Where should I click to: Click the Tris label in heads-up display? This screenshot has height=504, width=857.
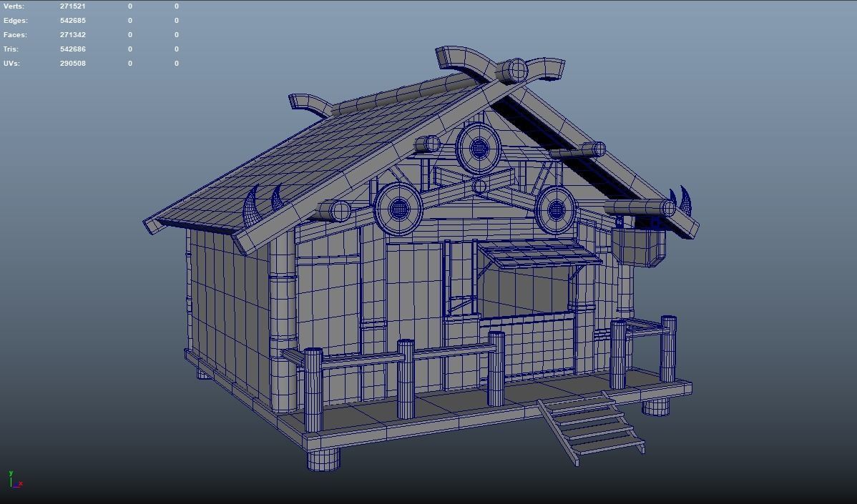(x=11, y=49)
